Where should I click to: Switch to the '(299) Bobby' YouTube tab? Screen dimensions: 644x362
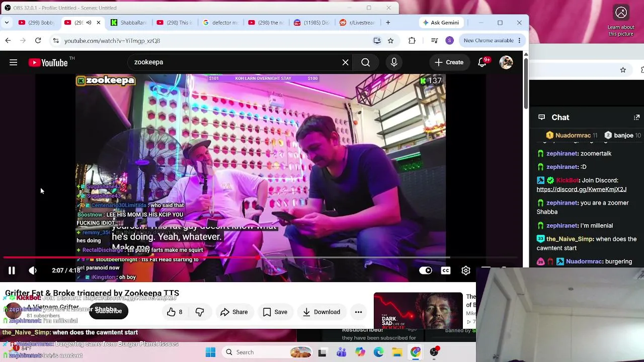(x=36, y=23)
